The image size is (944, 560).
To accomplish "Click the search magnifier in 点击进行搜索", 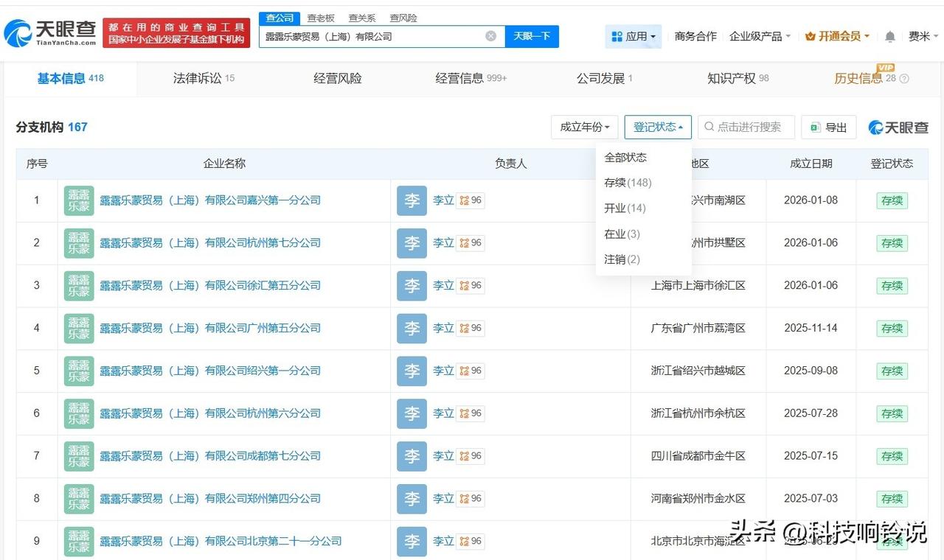I will 708,127.
